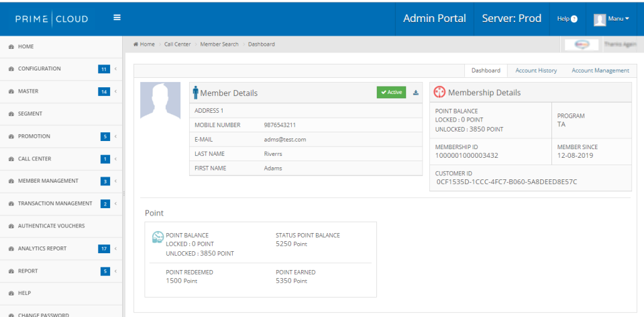This screenshot has width=644, height=317.
Task: Expand the Promotion menu chevron
Action: (x=116, y=136)
